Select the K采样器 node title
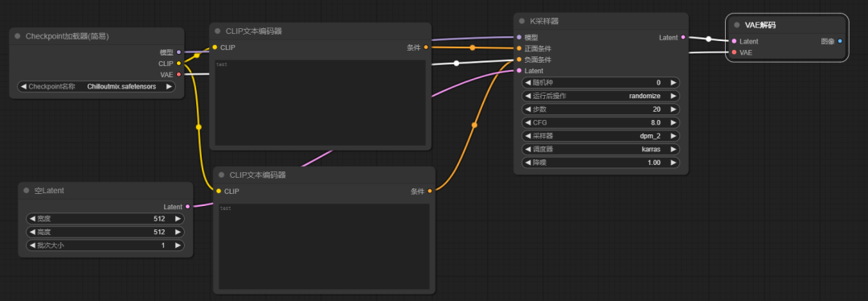Image resolution: width=868 pixels, height=301 pixels. click(x=543, y=21)
